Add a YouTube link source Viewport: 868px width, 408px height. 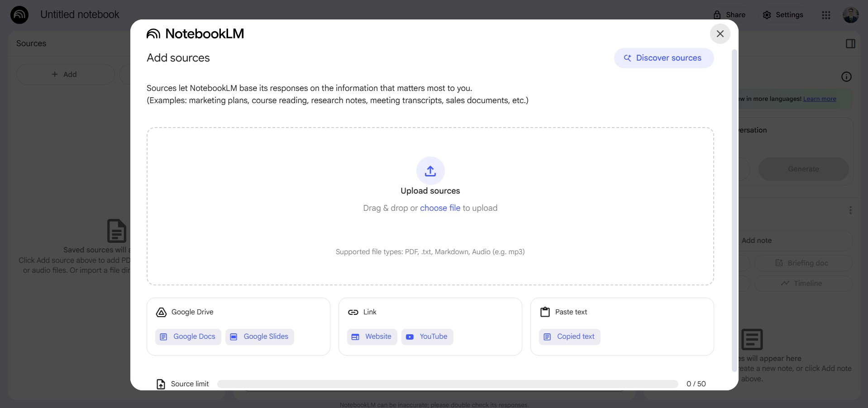tap(427, 337)
